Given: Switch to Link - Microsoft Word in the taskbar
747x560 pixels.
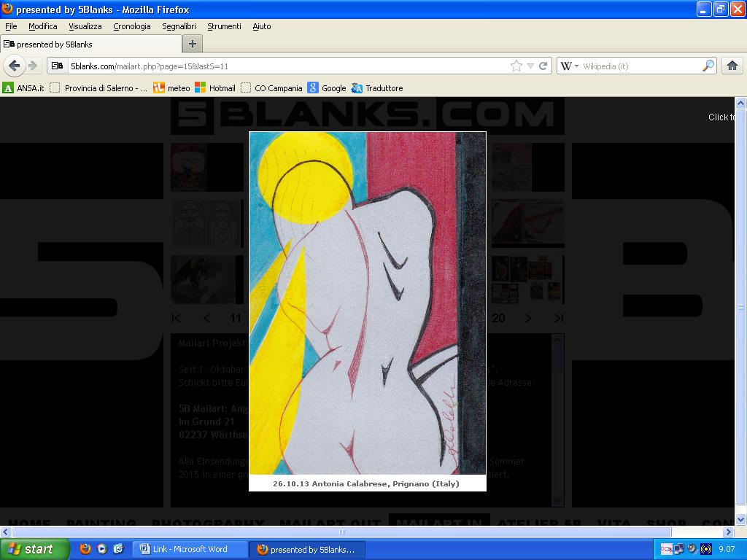Looking at the screenshot, I should 190,549.
